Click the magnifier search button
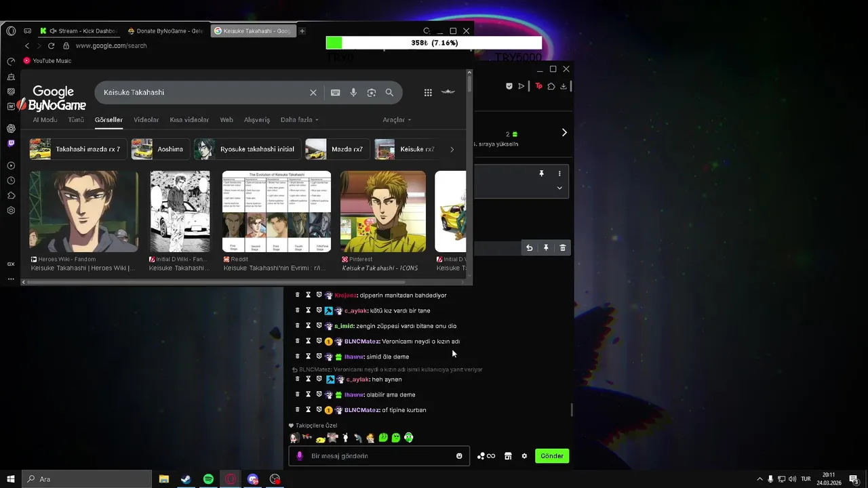Image resolution: width=868 pixels, height=488 pixels. tap(389, 92)
